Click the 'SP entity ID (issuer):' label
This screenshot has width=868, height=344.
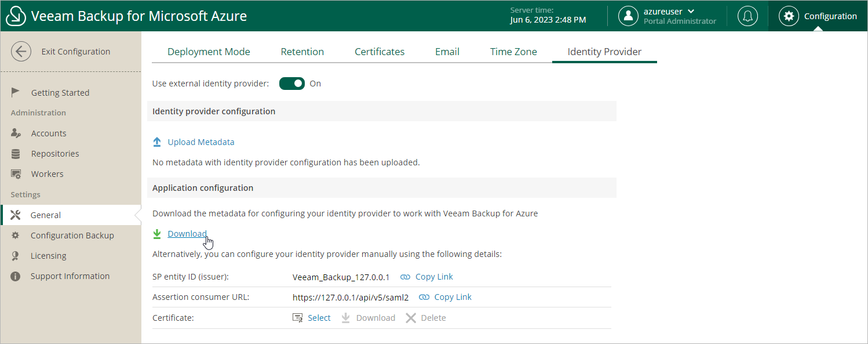(x=191, y=277)
